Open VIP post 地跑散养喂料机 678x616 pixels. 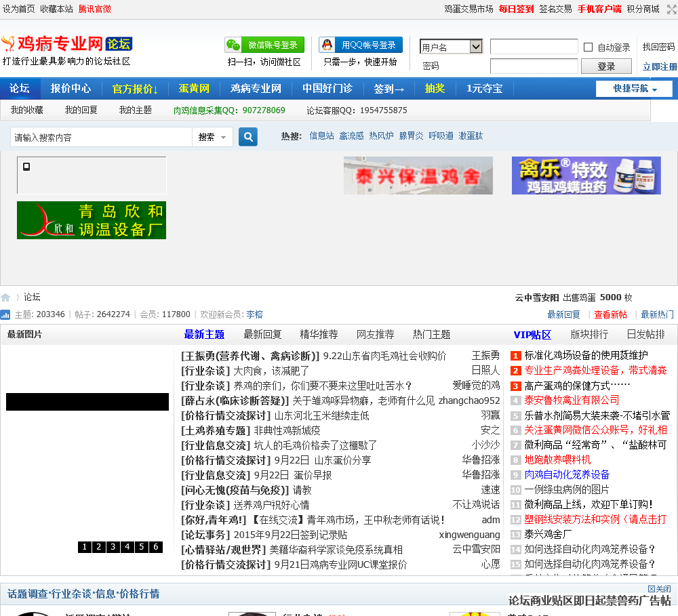point(557,460)
